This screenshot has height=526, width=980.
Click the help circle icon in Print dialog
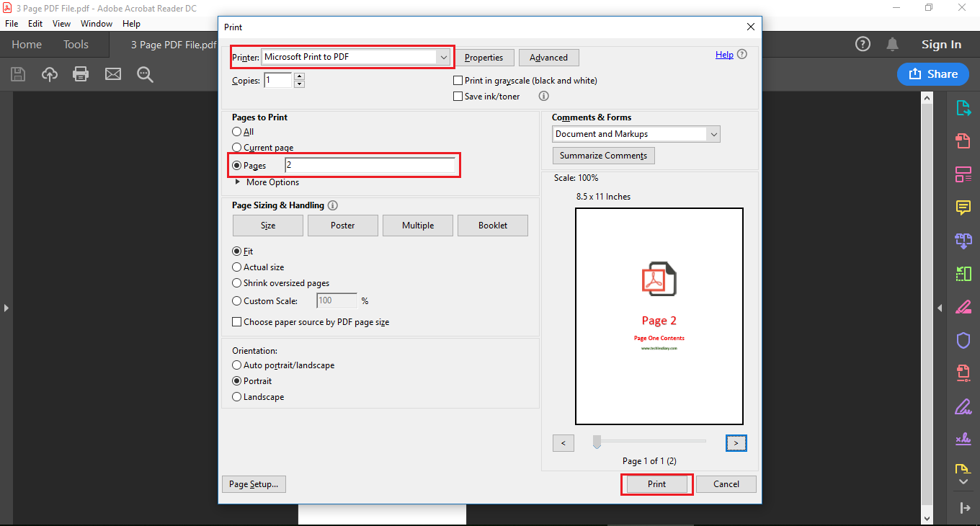tap(742, 55)
